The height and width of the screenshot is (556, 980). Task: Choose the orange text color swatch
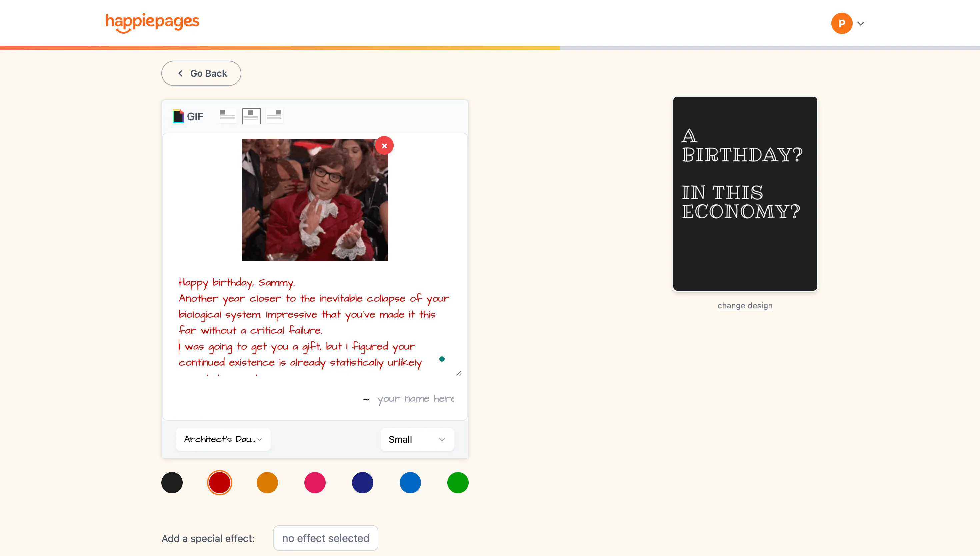[x=267, y=483]
